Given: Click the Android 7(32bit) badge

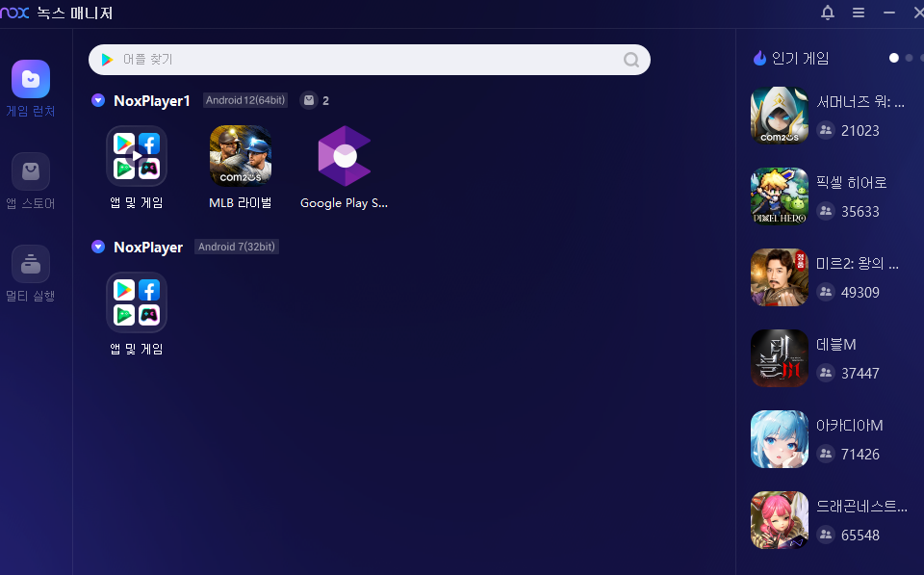Looking at the screenshot, I should point(237,247).
